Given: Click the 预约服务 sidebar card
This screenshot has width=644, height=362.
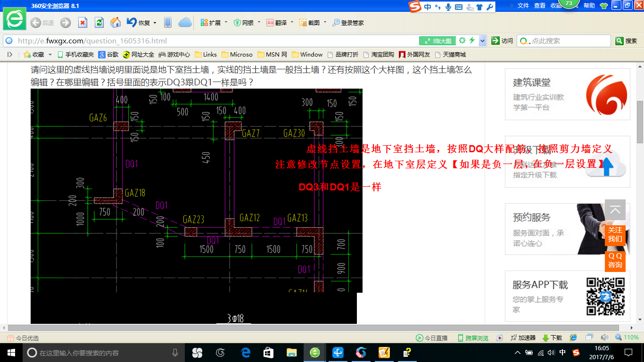Looking at the screenshot, I should click(568, 229).
